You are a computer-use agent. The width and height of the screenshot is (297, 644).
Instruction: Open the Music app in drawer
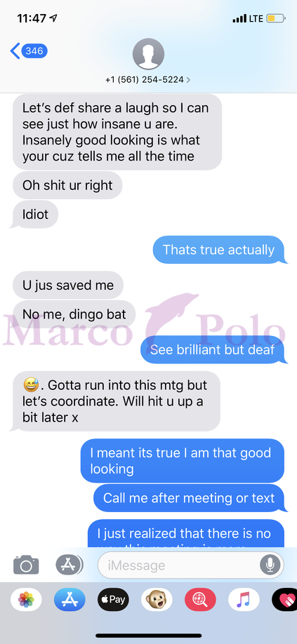point(244,600)
